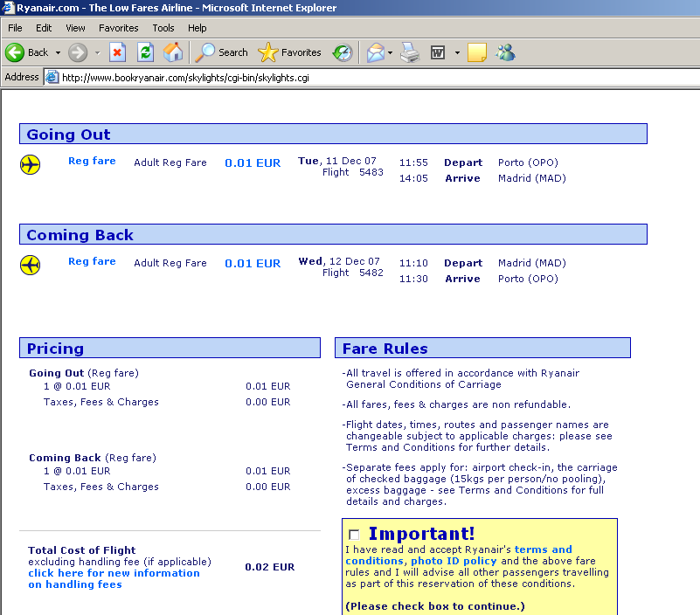This screenshot has width=700, height=615.
Task: Click the 11:55 departure time
Action: [x=413, y=162]
